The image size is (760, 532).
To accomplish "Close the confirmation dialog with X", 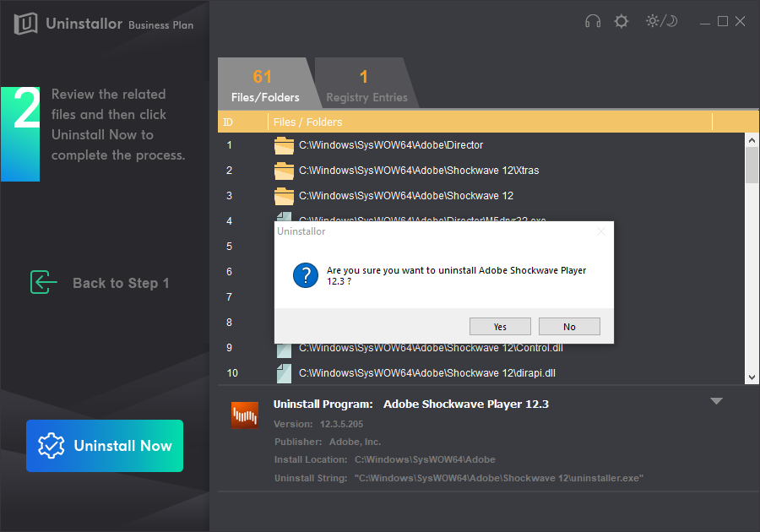I will (x=601, y=231).
